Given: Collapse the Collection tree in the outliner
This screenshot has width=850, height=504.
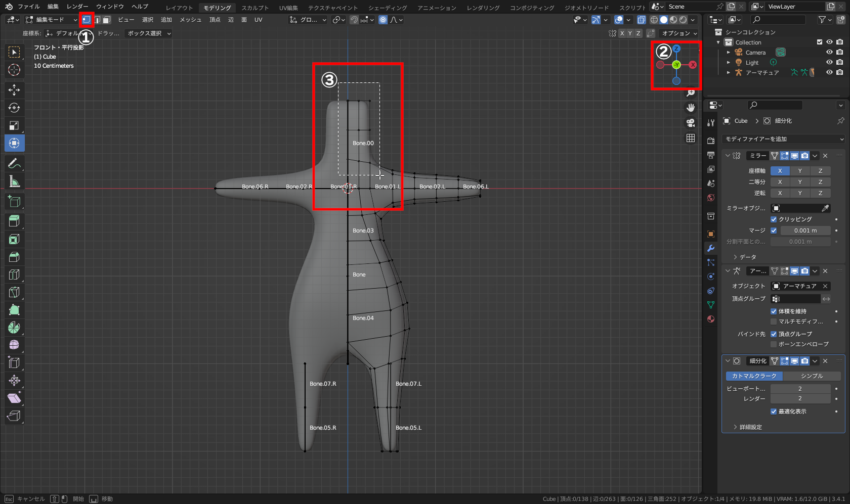Looking at the screenshot, I should tap(718, 42).
